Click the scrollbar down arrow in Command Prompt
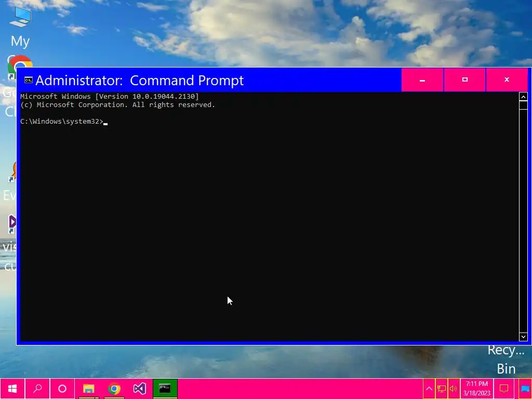 (523, 337)
